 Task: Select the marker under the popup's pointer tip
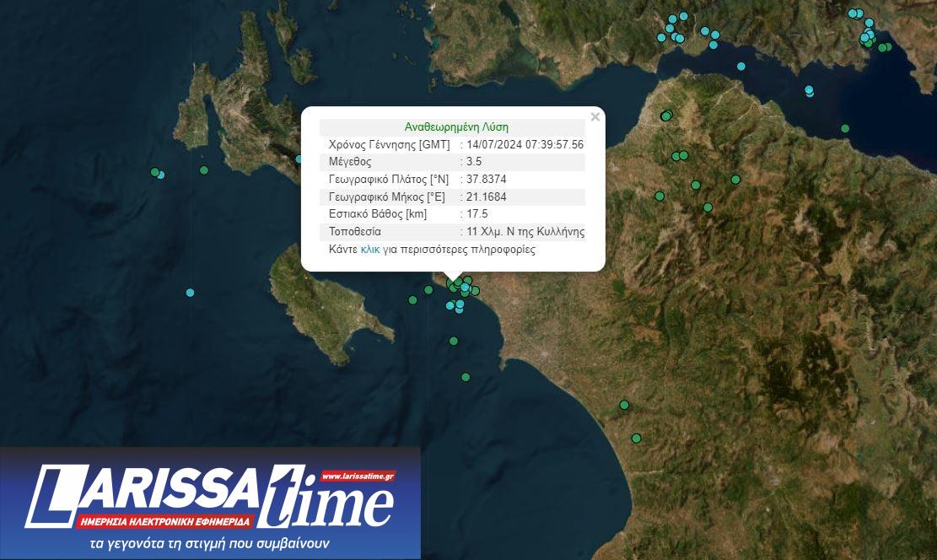(x=454, y=284)
